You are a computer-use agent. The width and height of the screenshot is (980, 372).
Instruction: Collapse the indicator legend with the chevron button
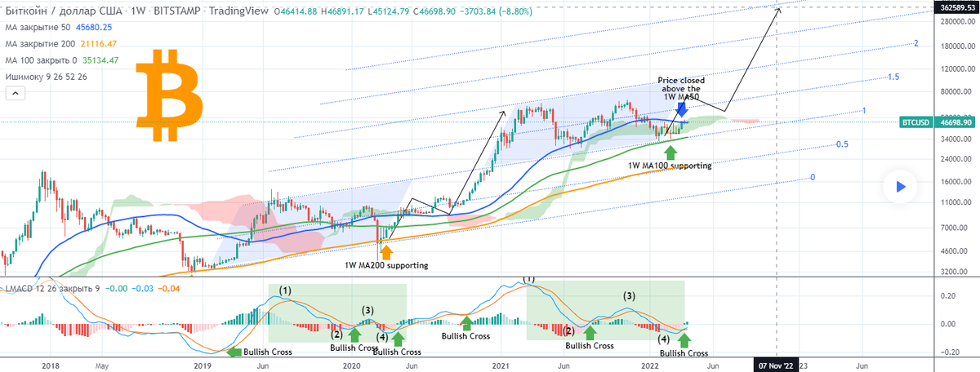[x=14, y=95]
